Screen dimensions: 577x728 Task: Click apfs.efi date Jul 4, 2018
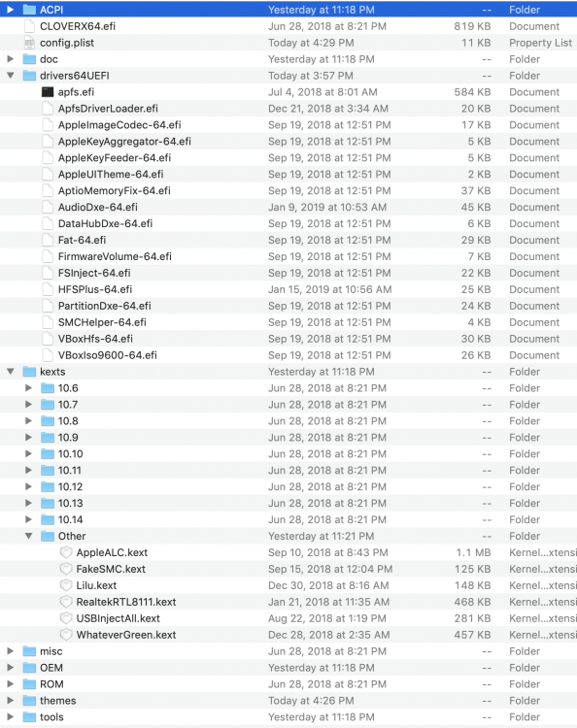(x=322, y=92)
